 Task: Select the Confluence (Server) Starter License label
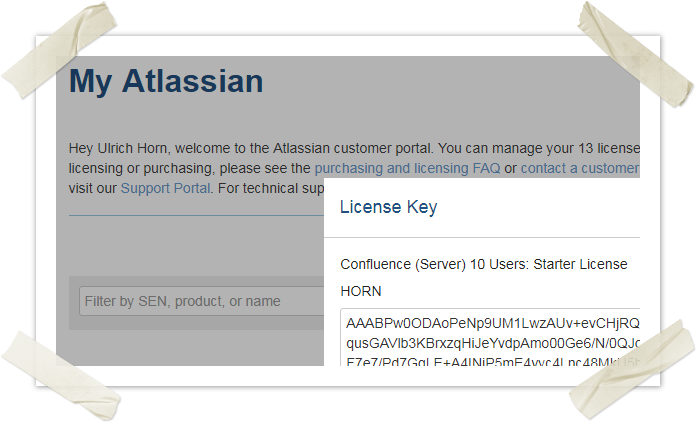[484, 264]
